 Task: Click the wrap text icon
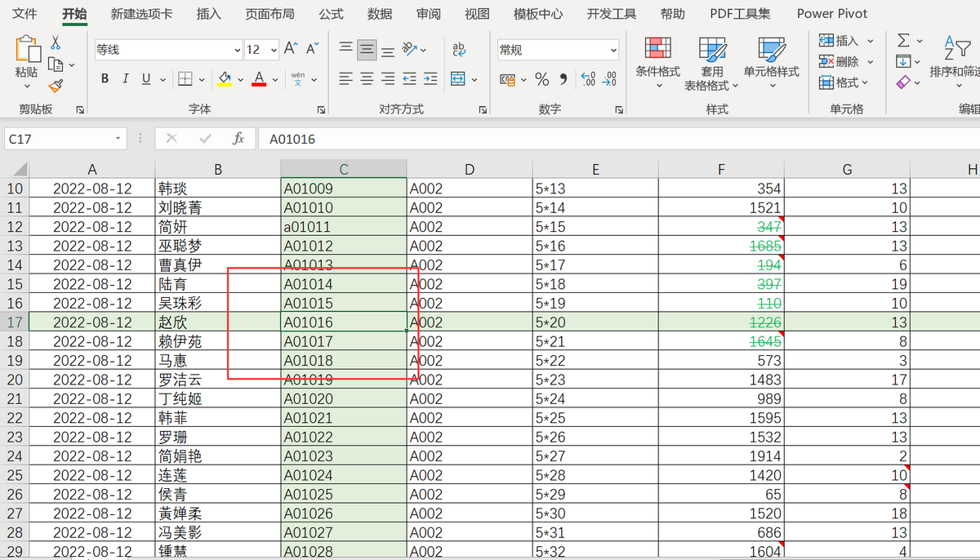pyautogui.click(x=459, y=49)
